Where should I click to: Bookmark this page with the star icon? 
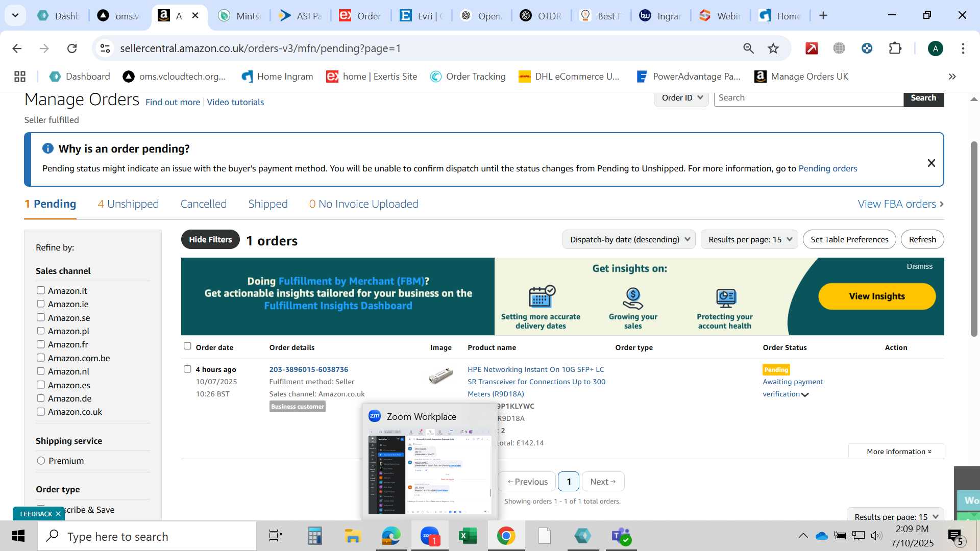(773, 48)
